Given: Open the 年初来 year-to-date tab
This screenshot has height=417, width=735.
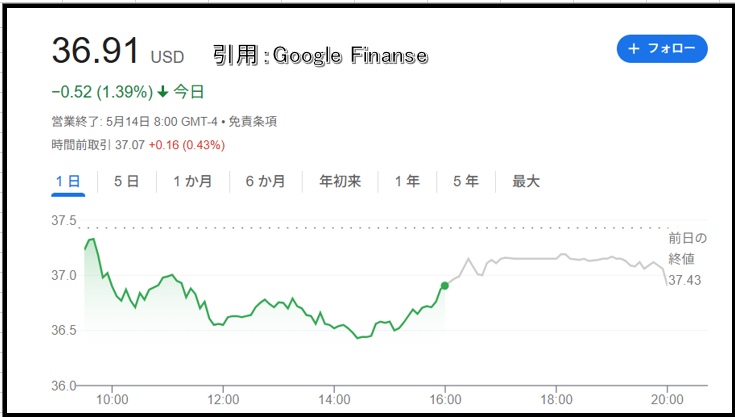Looking at the screenshot, I should click(340, 181).
